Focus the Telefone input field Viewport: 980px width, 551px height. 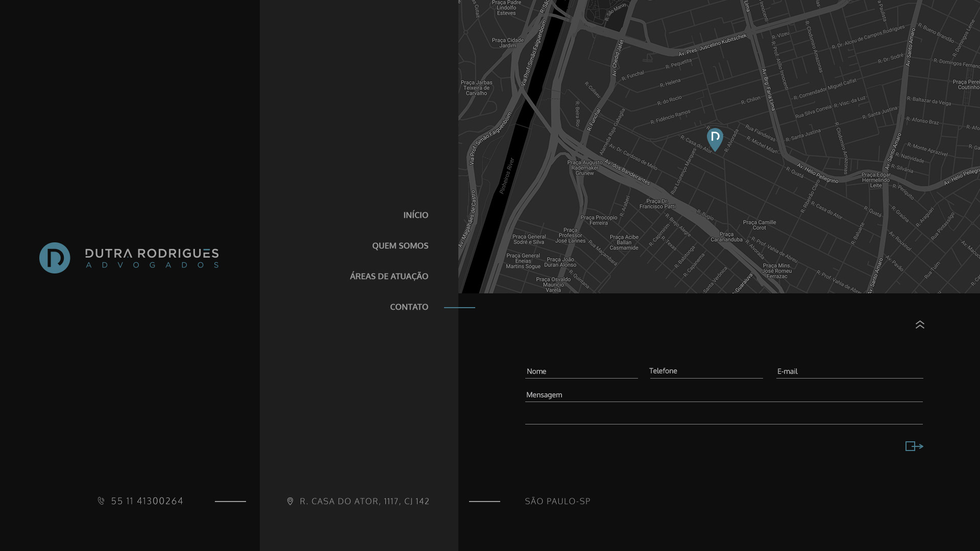pyautogui.click(x=705, y=371)
